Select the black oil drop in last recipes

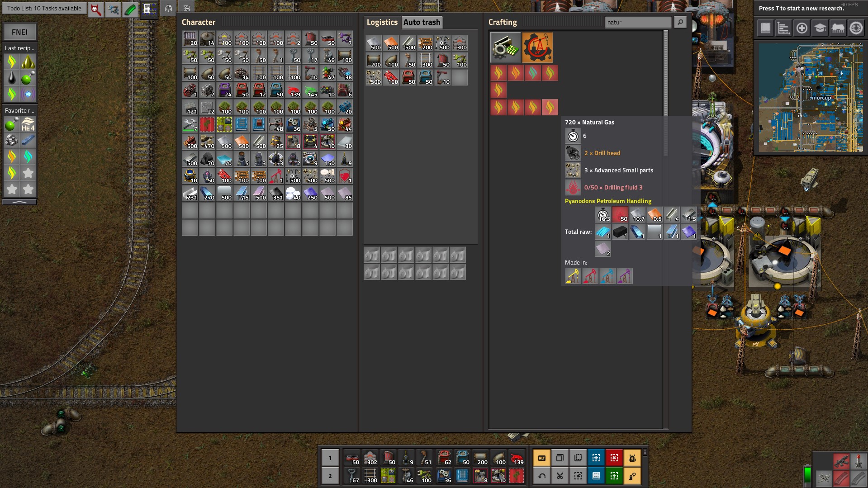pyautogui.click(x=12, y=78)
